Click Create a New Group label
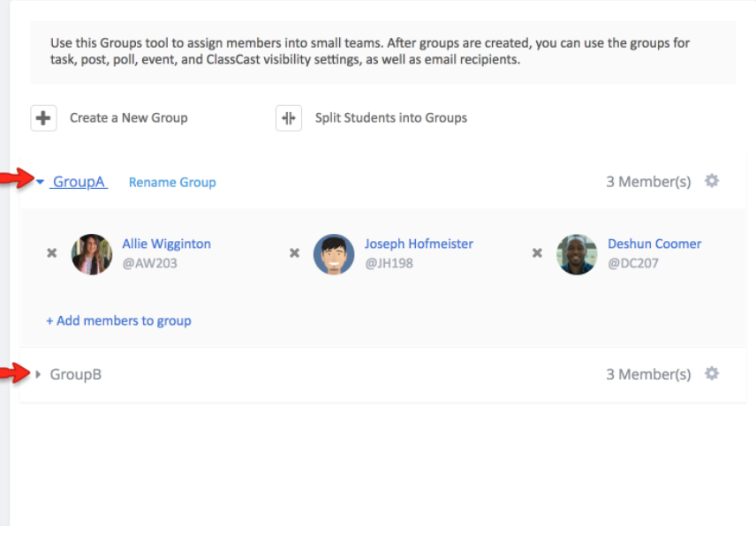This screenshot has width=756, height=549. (x=129, y=118)
